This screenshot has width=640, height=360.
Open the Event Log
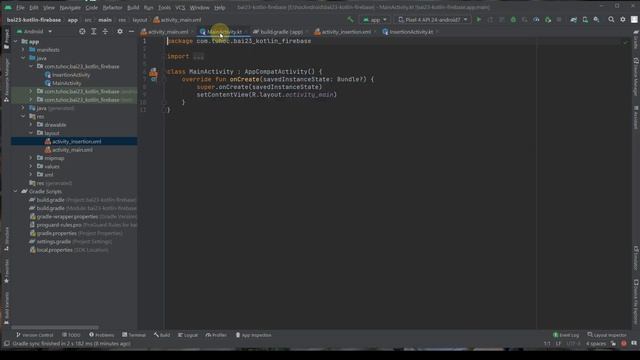point(566,335)
